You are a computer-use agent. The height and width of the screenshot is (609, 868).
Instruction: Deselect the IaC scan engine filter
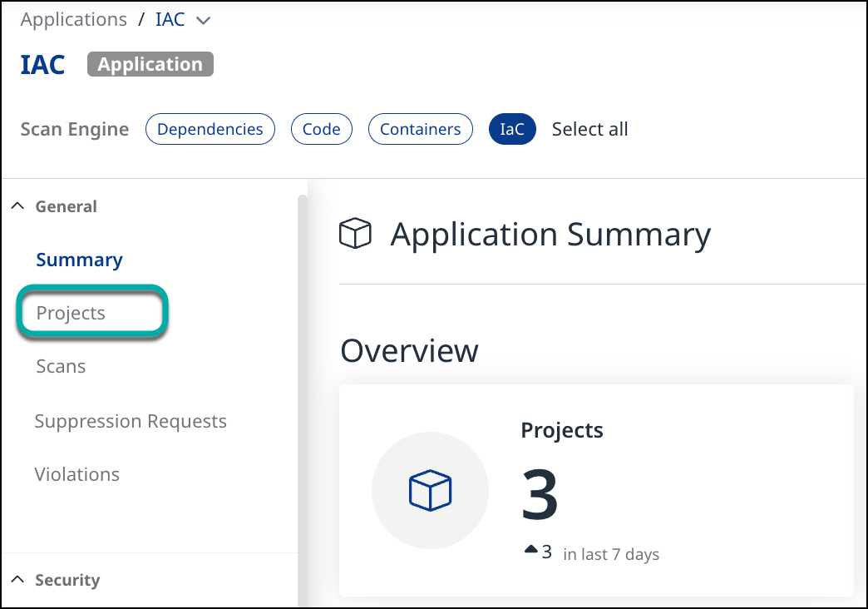[x=512, y=129]
